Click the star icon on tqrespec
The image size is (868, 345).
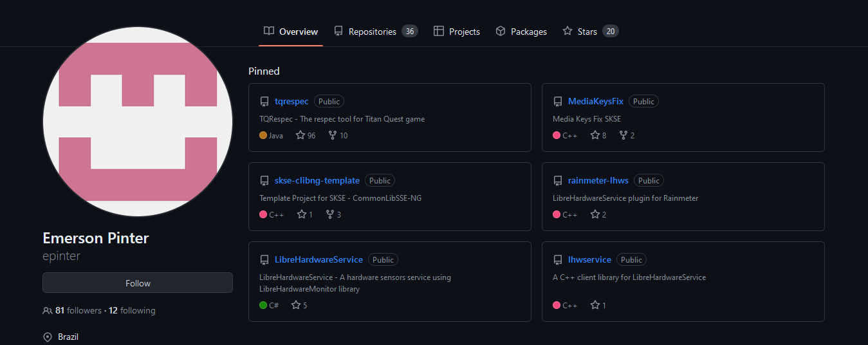click(300, 135)
